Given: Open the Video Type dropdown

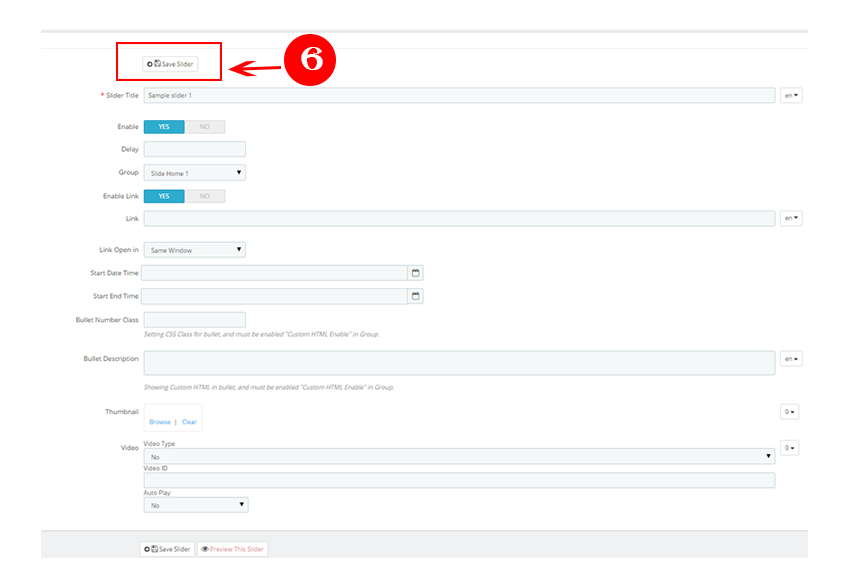Looking at the screenshot, I should [x=459, y=457].
